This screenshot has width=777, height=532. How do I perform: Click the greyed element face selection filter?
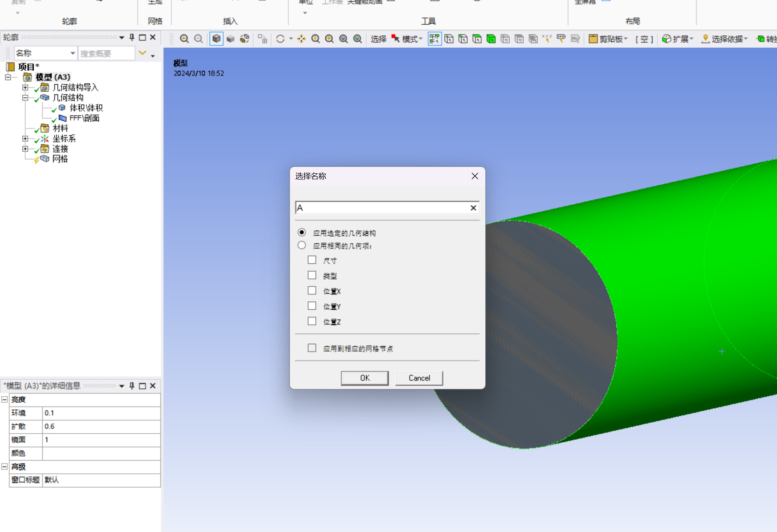click(x=519, y=39)
